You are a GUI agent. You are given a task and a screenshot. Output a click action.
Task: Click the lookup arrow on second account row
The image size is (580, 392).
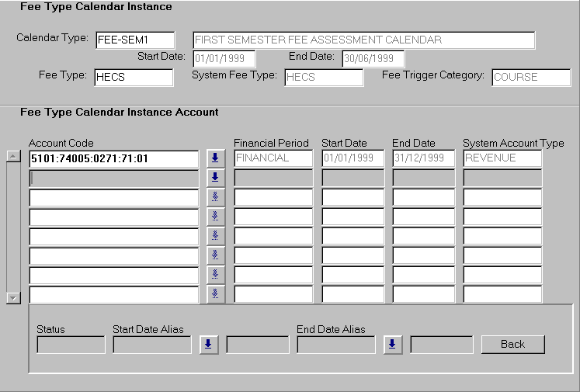tap(215, 178)
